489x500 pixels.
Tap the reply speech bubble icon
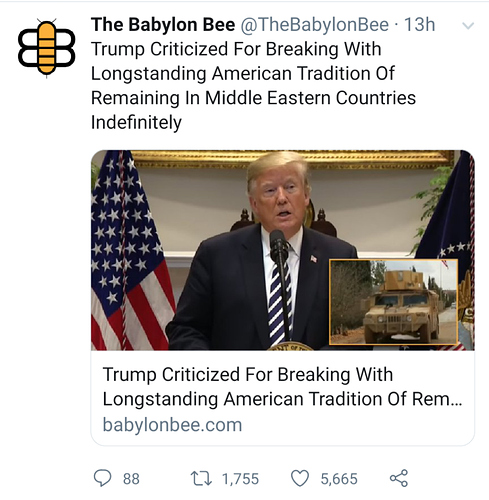[102, 478]
